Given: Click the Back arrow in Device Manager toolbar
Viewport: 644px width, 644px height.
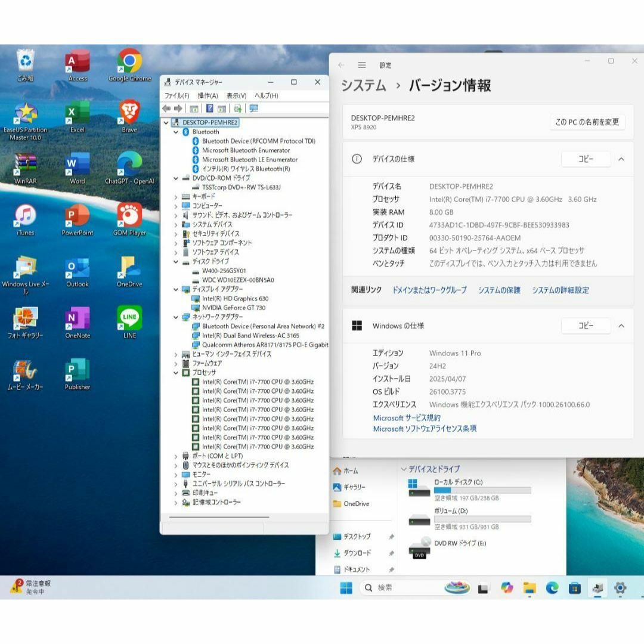Looking at the screenshot, I should (166, 109).
